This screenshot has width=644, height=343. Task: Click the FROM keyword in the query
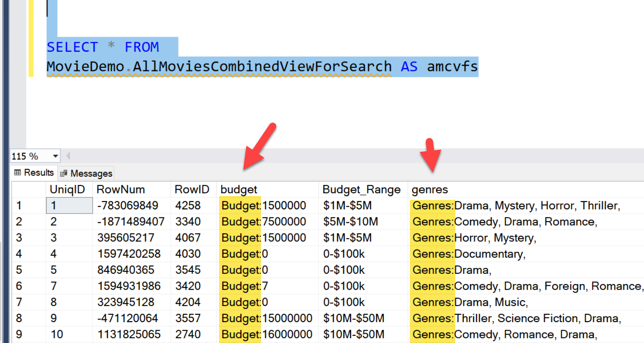point(141,47)
